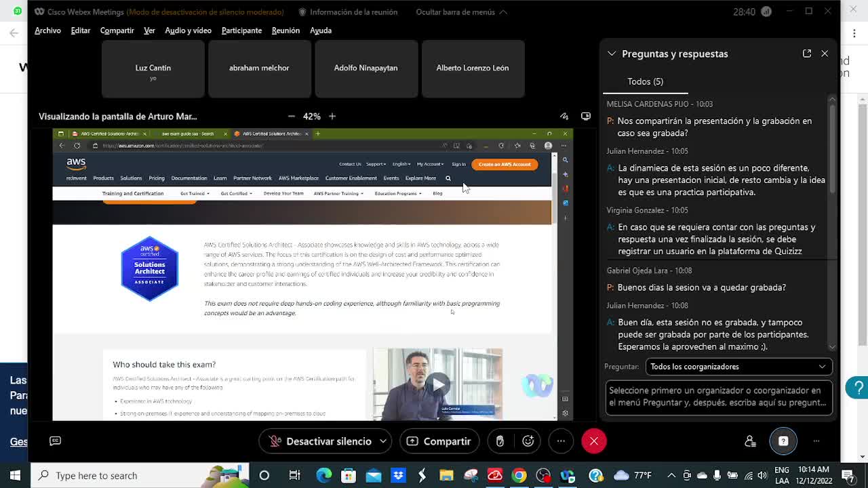Close the Preguntas y respuestas panel
Image resolution: width=868 pixels, height=488 pixels.
825,54
